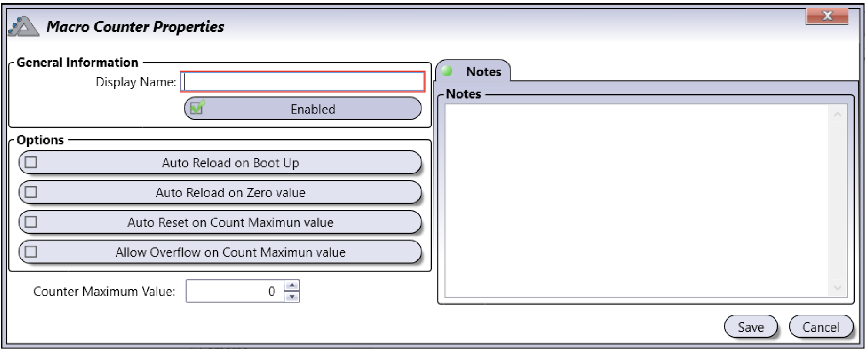Cancel the macro counter dialog
This screenshot has height=352, width=868.
(821, 327)
